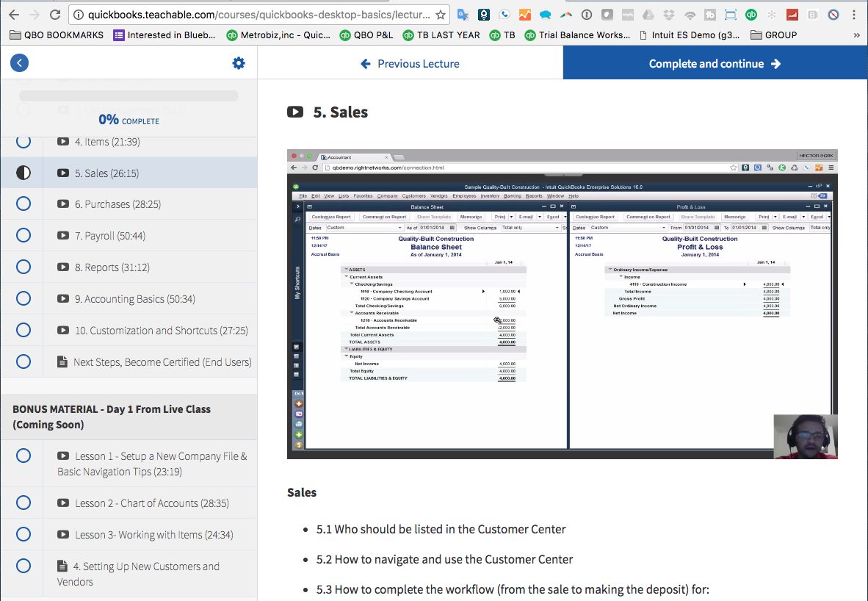Click the blue chat bubbles extension icon
The height and width of the screenshot is (601, 868).
point(546,15)
